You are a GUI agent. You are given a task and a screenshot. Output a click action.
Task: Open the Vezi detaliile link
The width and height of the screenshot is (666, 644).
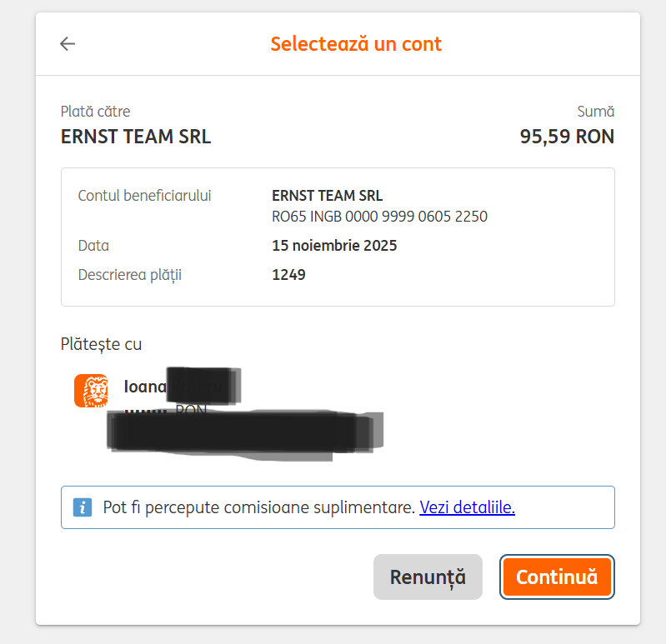click(x=467, y=507)
